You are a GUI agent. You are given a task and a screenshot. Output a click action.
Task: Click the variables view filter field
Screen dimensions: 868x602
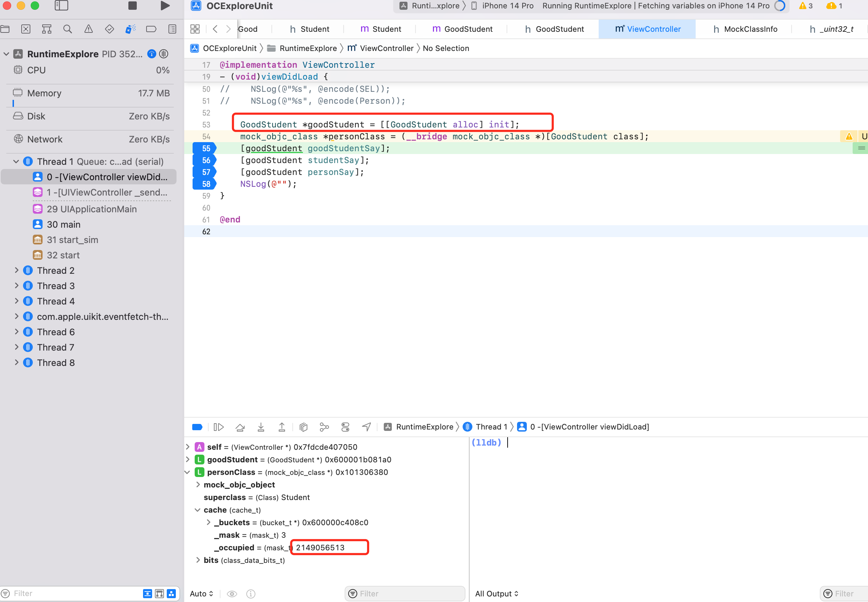(x=405, y=594)
